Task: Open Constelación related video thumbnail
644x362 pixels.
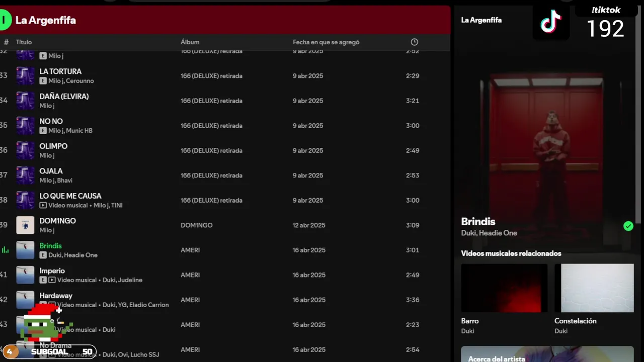Action: click(x=594, y=288)
